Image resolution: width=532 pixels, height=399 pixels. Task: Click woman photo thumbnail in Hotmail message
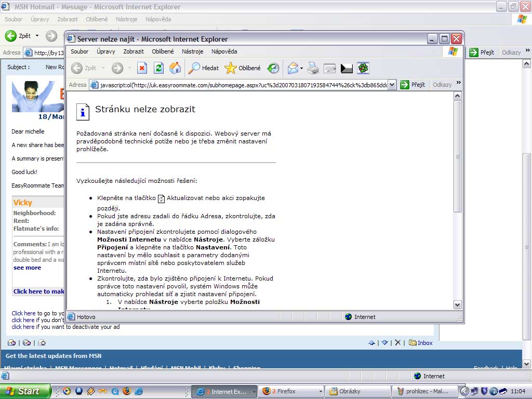[37, 96]
